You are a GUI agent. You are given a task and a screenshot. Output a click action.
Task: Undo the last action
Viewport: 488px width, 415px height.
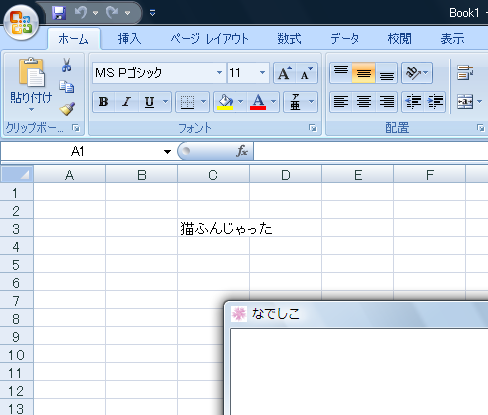(x=81, y=13)
